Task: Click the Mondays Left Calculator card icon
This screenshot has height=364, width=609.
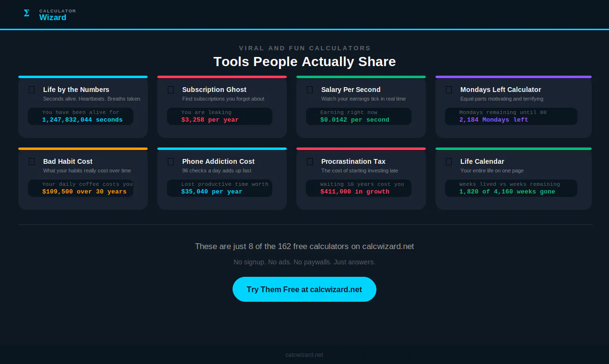Action: coord(449,90)
